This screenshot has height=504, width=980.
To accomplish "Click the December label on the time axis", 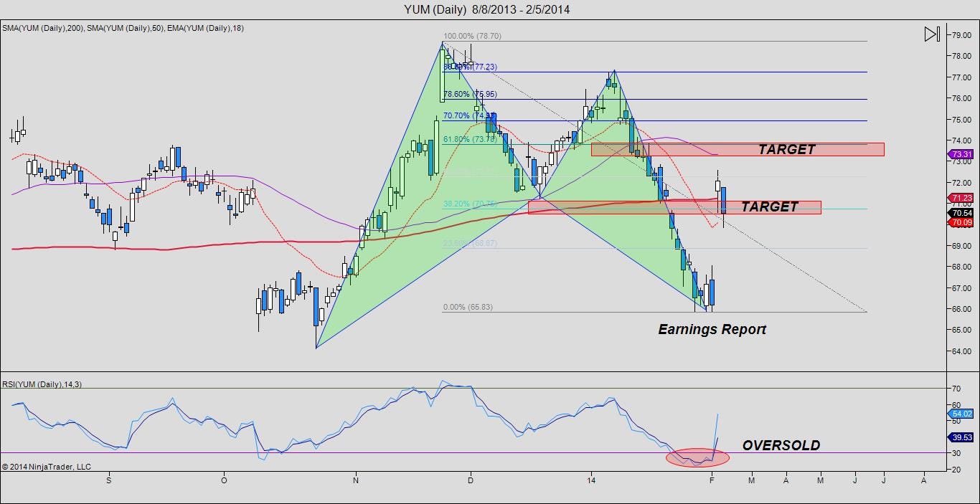I will (x=471, y=482).
